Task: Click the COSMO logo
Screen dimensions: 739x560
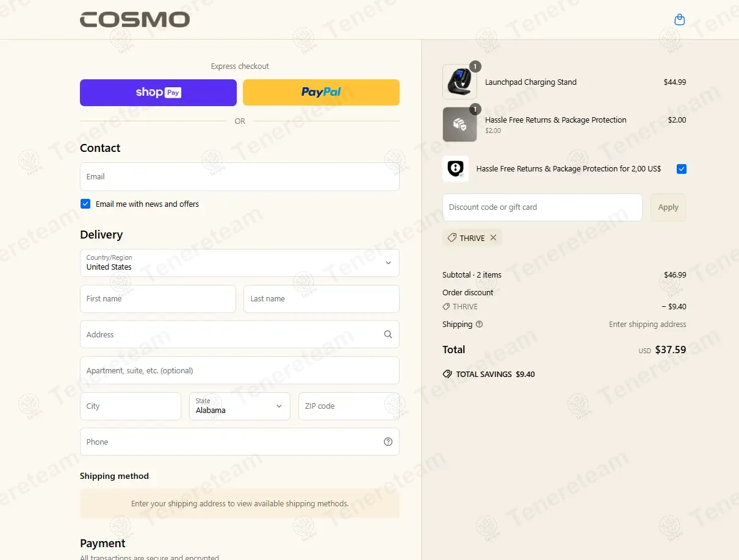Action: 135,20
